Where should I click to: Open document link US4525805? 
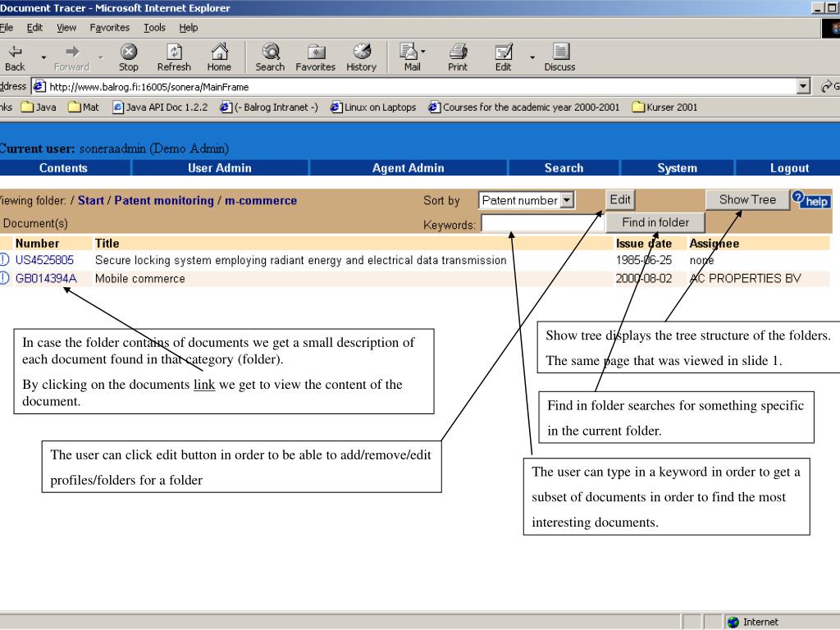[44, 260]
